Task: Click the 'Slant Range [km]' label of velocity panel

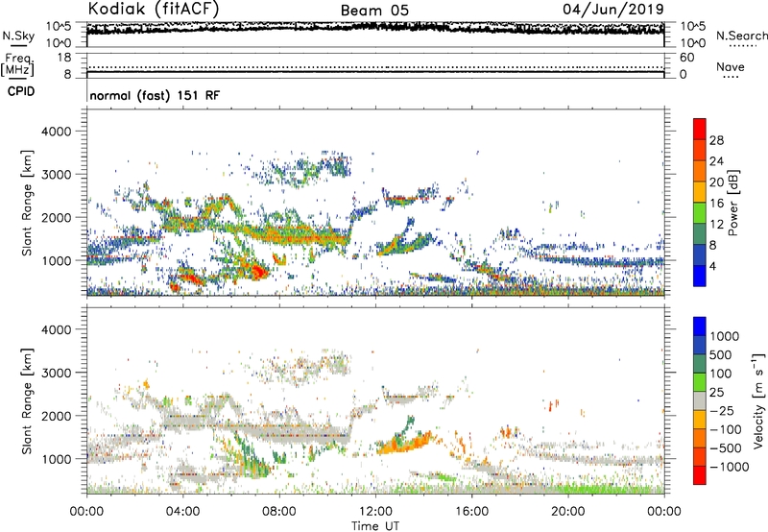Action: pos(27,400)
